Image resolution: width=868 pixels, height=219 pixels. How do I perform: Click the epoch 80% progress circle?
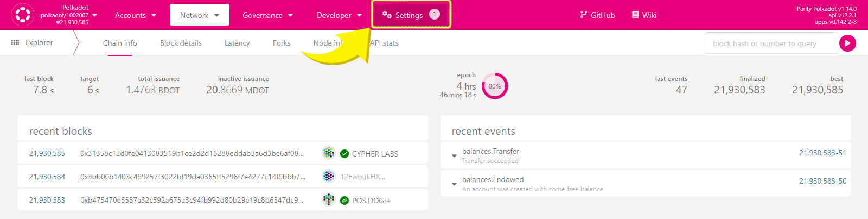(x=495, y=86)
